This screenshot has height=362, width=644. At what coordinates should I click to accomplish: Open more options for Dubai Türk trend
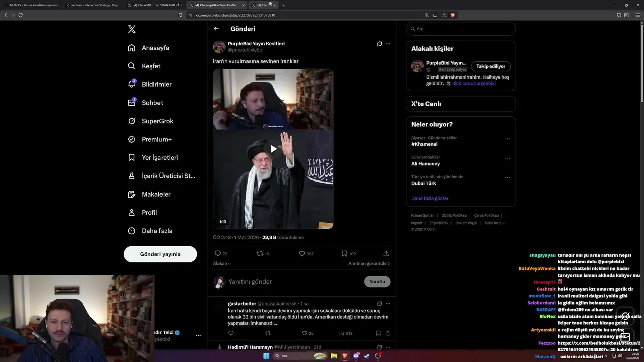click(507, 178)
